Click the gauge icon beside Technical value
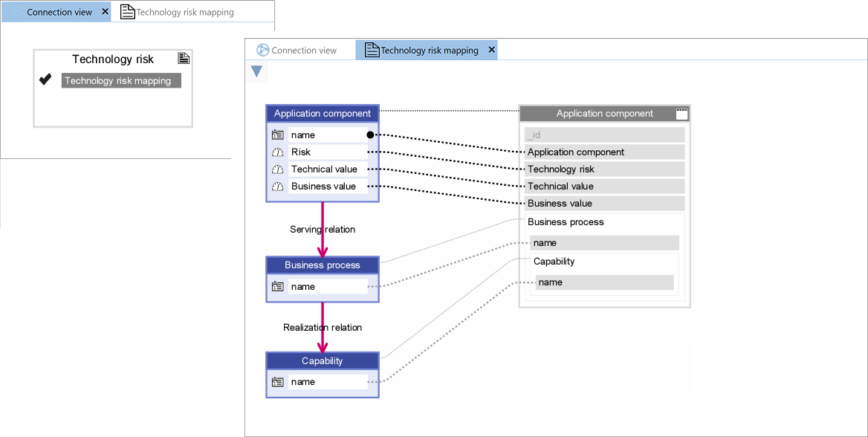The image size is (868, 437). [278, 169]
